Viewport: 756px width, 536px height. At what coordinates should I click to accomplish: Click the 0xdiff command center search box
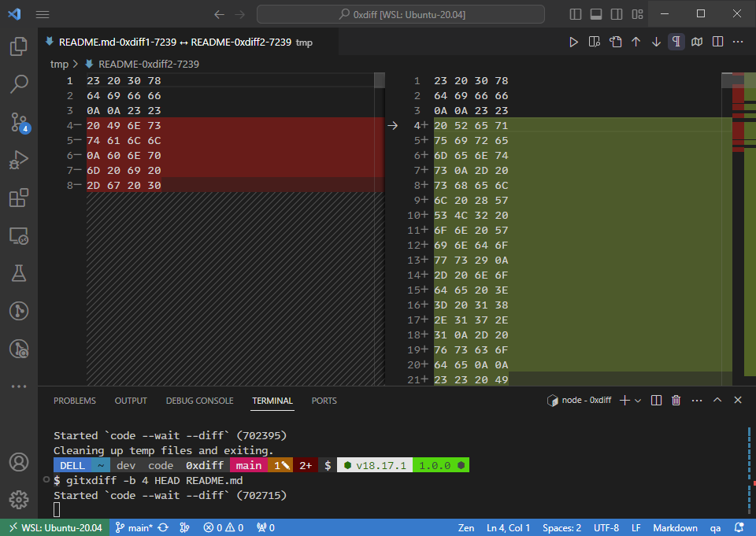(x=401, y=14)
